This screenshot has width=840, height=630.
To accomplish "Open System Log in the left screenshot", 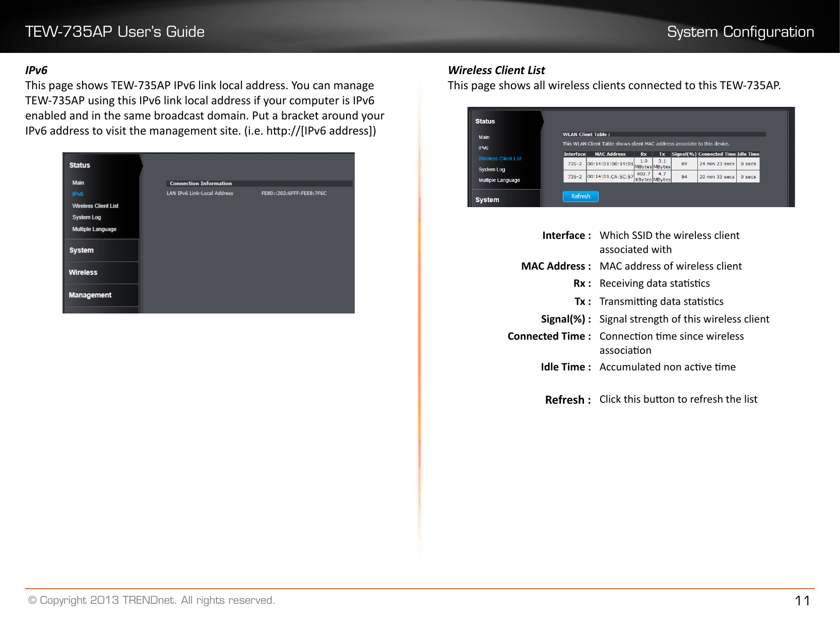I will pyautogui.click(x=87, y=217).
